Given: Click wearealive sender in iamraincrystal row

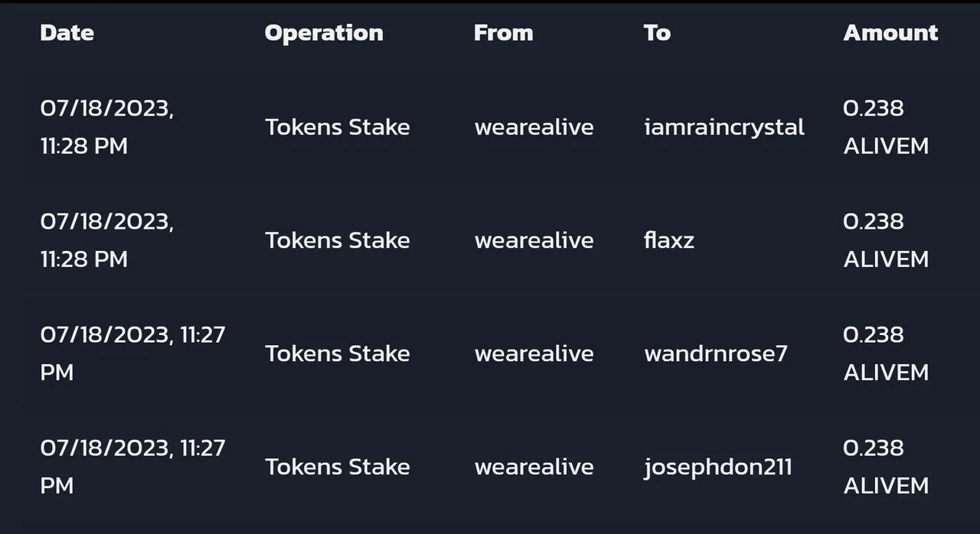Looking at the screenshot, I should [x=534, y=127].
